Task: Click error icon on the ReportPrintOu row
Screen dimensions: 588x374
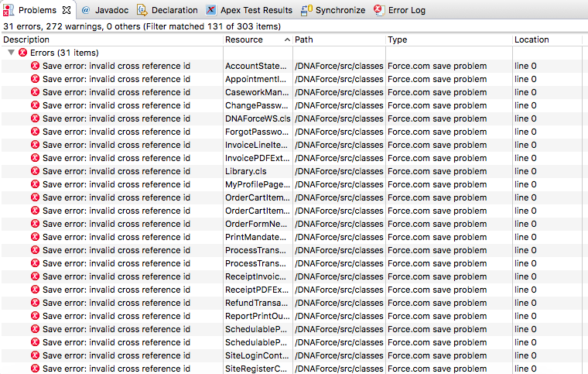Action: 36,316
